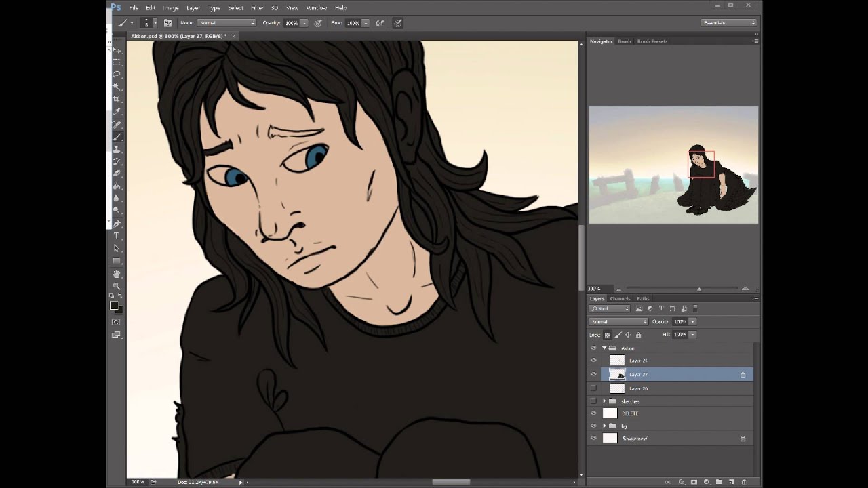Show Layer 26
Viewport: 868px width, 488px height.
(x=593, y=388)
